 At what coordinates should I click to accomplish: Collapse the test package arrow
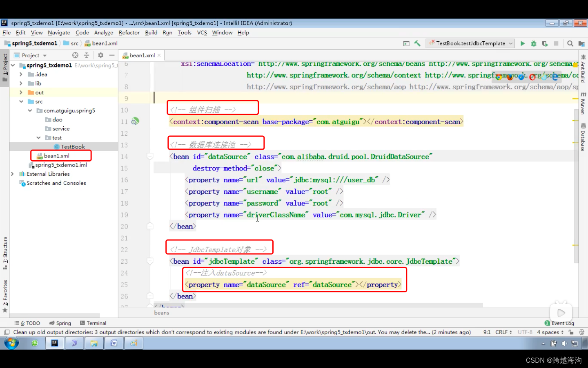[x=38, y=138]
